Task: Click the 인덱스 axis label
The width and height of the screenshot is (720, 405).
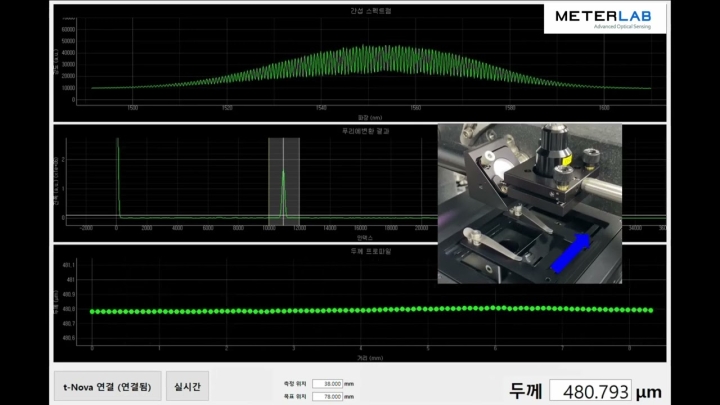Action: (x=365, y=237)
